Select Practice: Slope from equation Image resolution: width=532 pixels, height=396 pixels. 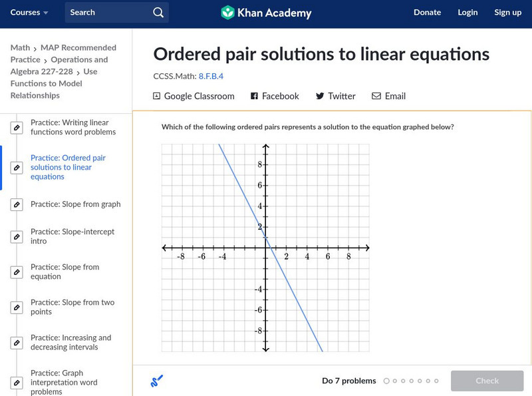(65, 272)
